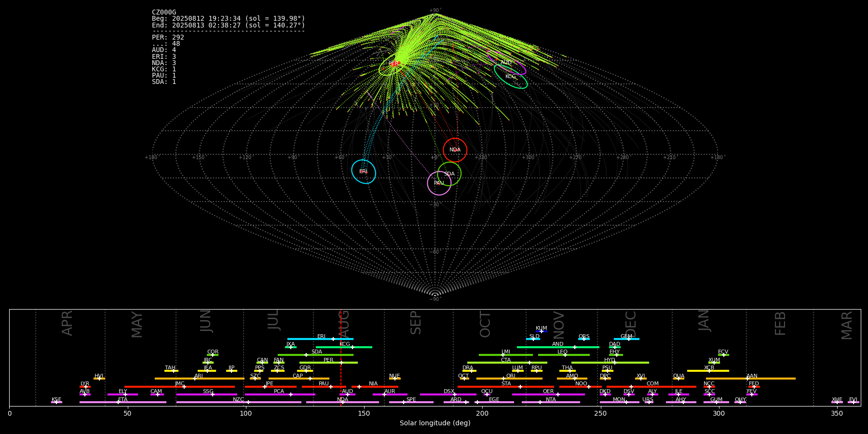
Task: Click the NDA: 3 legend entry
Action: point(164,63)
